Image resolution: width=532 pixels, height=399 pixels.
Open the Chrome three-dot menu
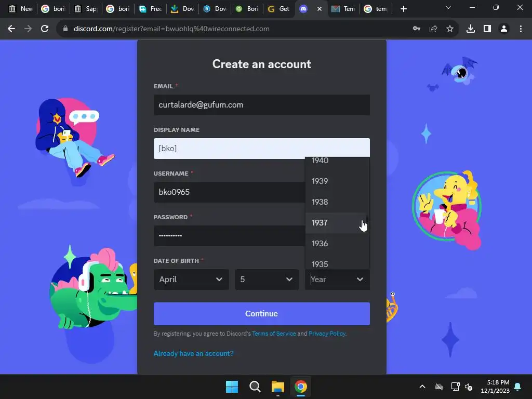(521, 29)
